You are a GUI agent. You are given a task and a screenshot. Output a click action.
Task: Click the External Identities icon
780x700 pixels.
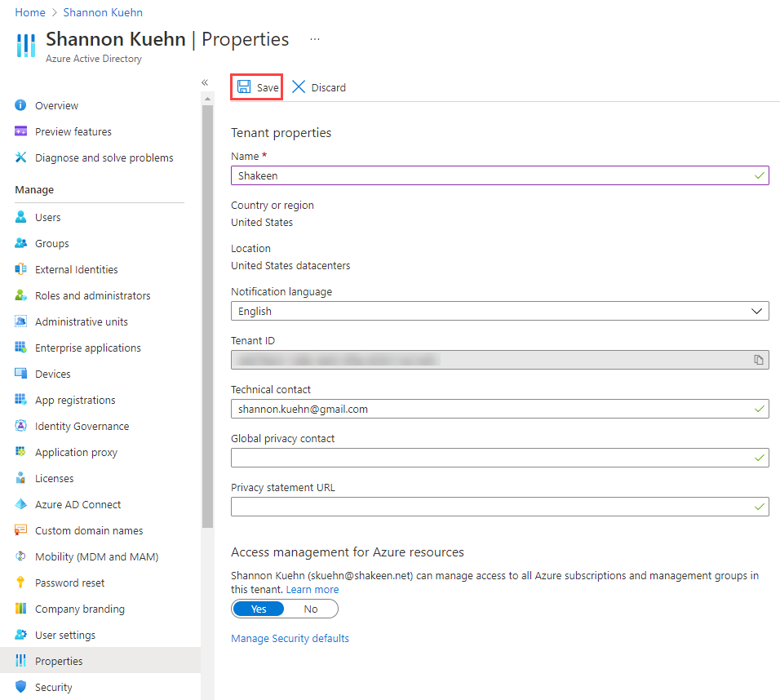click(x=20, y=269)
